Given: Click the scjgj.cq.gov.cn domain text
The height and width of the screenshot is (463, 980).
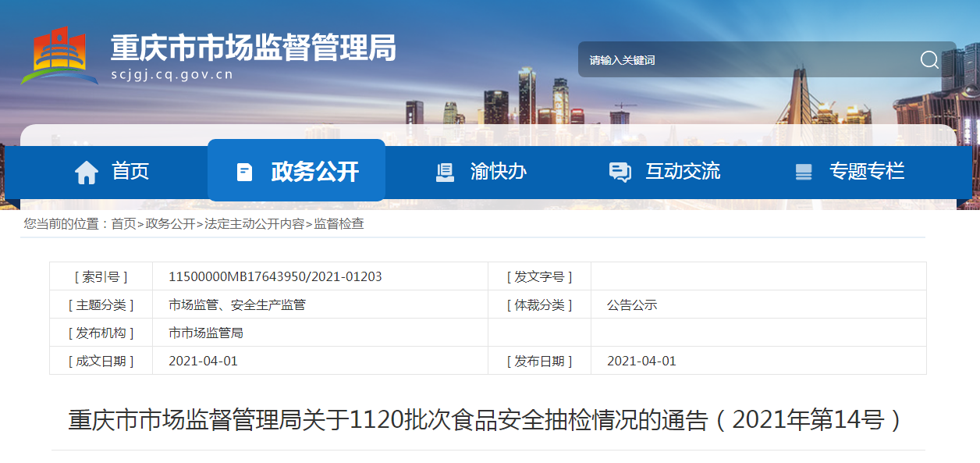Looking at the screenshot, I should pos(172,75).
